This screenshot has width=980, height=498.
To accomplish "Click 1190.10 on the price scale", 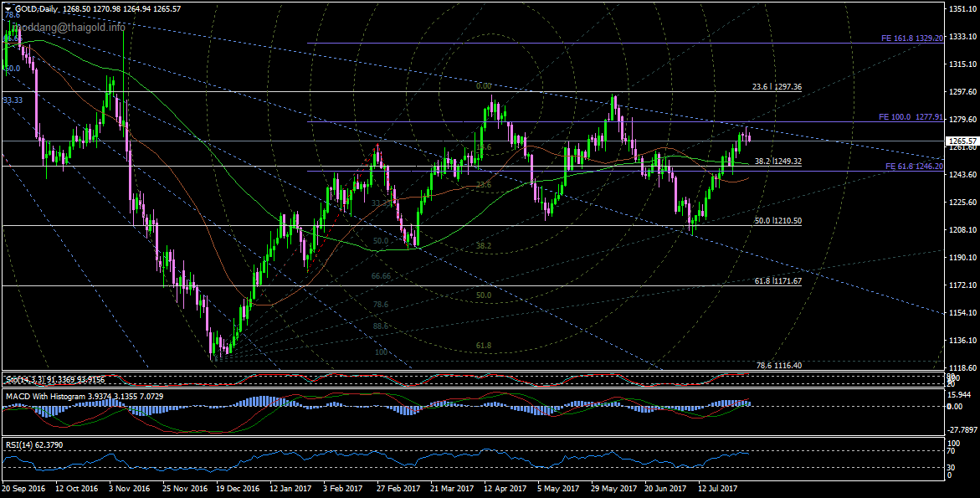I will (x=962, y=258).
